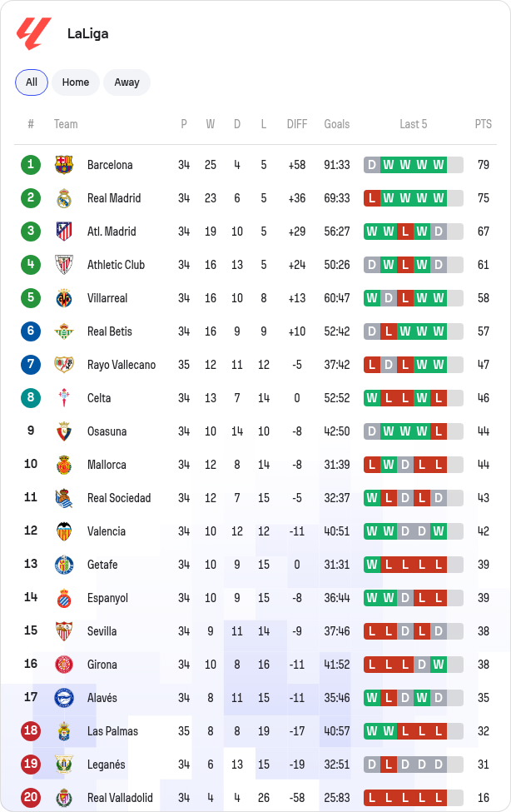Select the Valencia bat crest icon
This screenshot has width=511, height=812.
(64, 531)
